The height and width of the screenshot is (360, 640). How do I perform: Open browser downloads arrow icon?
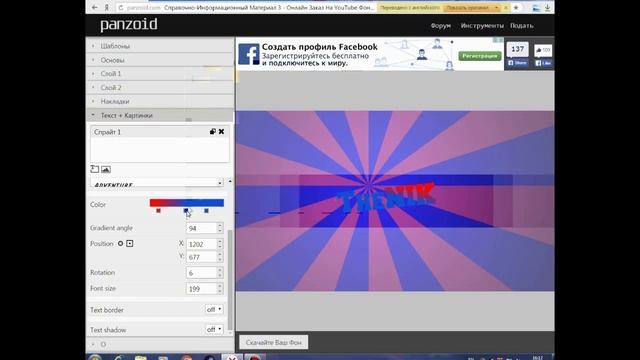point(547,7)
